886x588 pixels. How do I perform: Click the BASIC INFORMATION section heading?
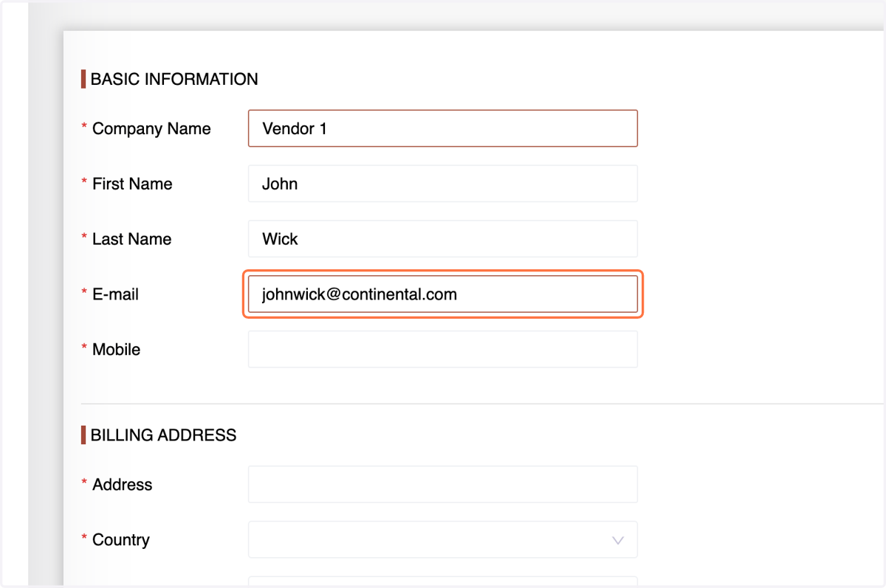pos(174,79)
